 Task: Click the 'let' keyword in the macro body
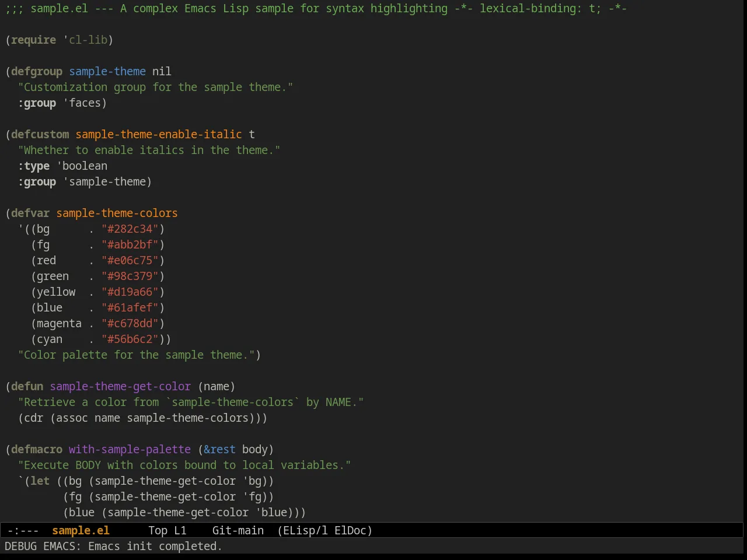tap(40, 481)
